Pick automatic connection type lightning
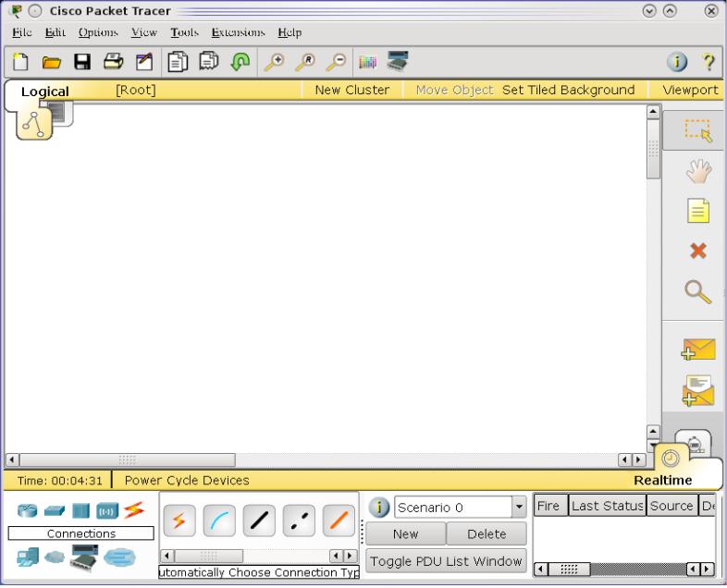Image resolution: width=727 pixels, height=588 pixels. pos(179,521)
